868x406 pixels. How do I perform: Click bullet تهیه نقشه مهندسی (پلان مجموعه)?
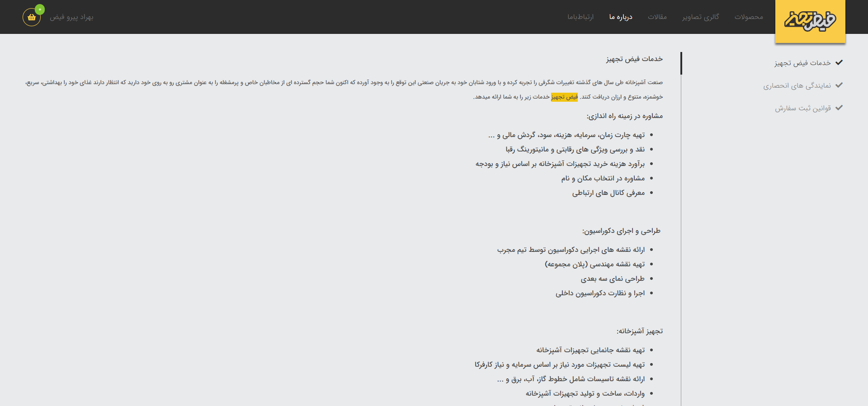click(595, 264)
